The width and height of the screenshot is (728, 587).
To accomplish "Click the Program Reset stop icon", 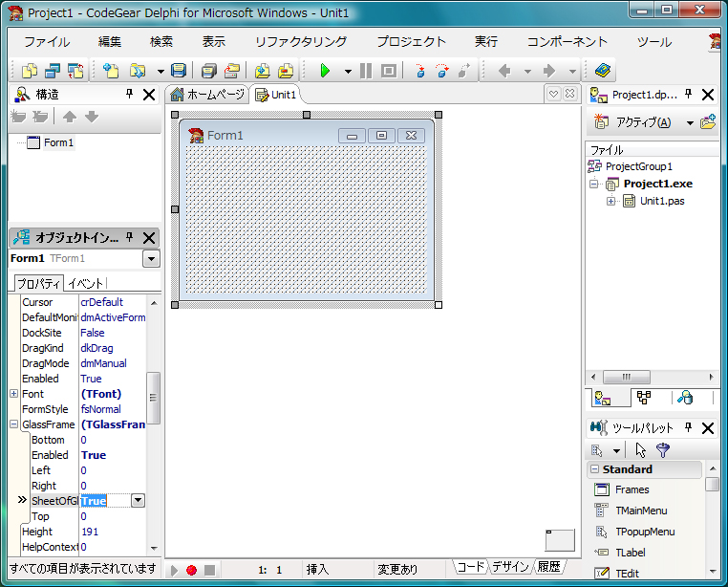I will click(389, 71).
